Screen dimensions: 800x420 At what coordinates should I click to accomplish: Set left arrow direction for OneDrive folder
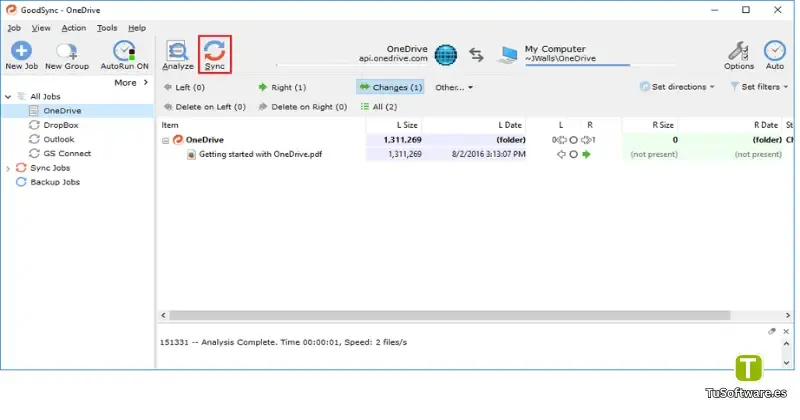point(561,140)
